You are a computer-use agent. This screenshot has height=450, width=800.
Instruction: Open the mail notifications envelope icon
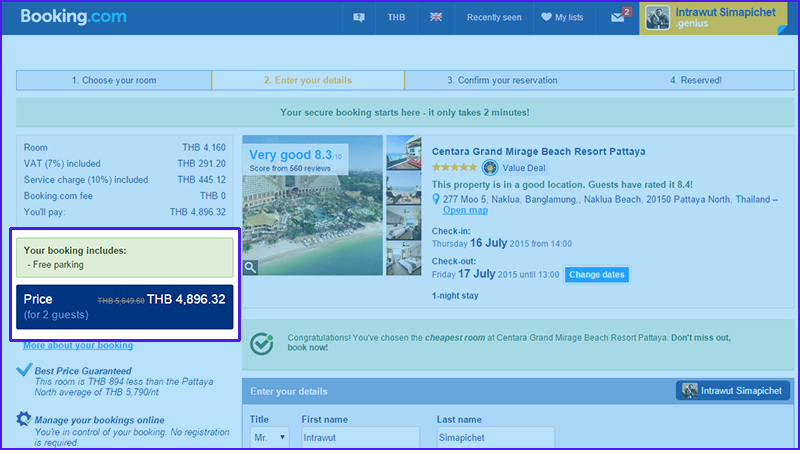(x=618, y=17)
